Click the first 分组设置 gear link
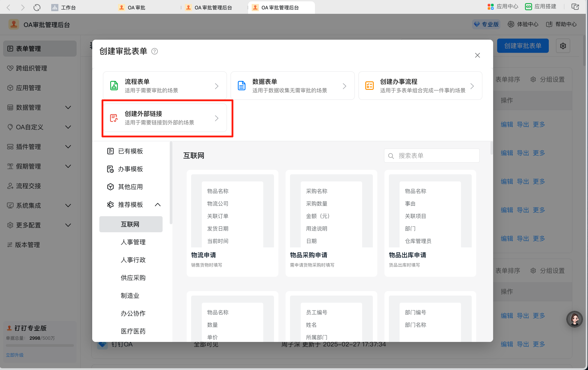The width and height of the screenshot is (588, 370). [547, 79]
